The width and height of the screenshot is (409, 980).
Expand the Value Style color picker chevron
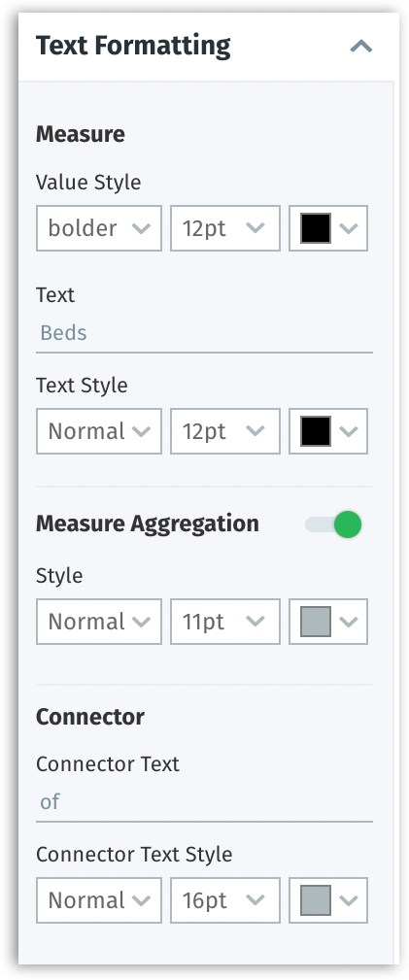tap(349, 228)
